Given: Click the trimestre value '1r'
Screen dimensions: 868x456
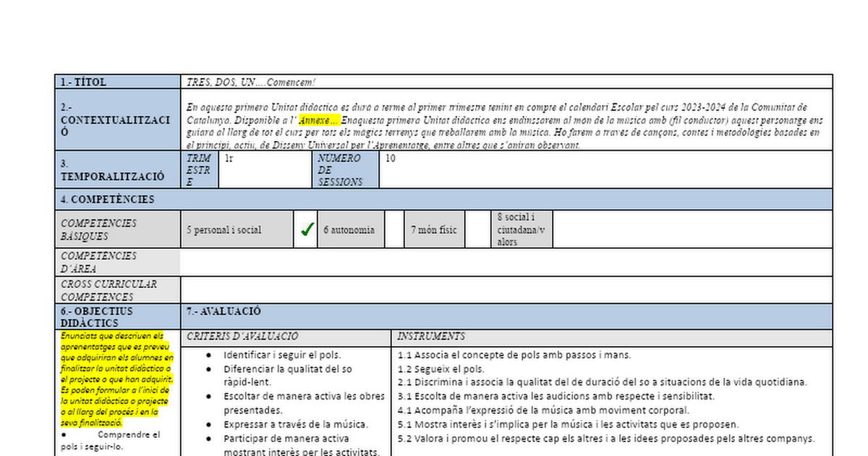Looking at the screenshot, I should (229, 158).
